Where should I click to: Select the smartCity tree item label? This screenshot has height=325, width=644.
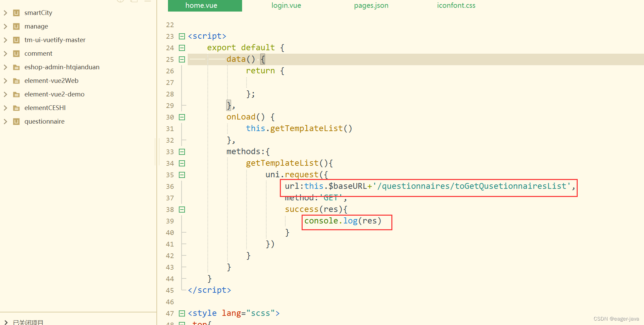click(x=38, y=13)
